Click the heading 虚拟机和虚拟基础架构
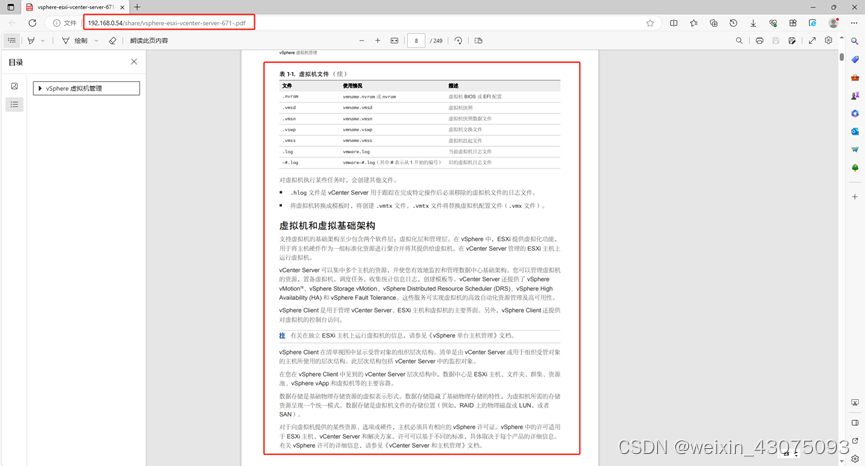Image resolution: width=865 pixels, height=466 pixels. coord(327,226)
